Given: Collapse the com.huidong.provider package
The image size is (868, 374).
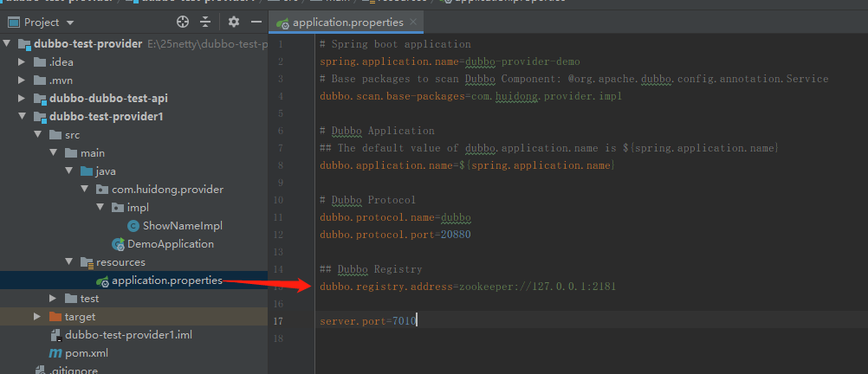Looking at the screenshot, I should [x=84, y=190].
